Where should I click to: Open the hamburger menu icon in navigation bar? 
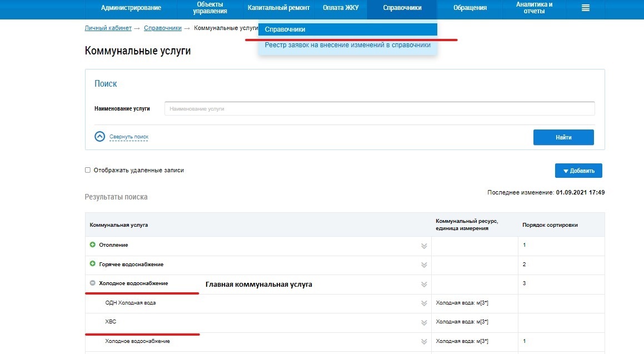585,8
